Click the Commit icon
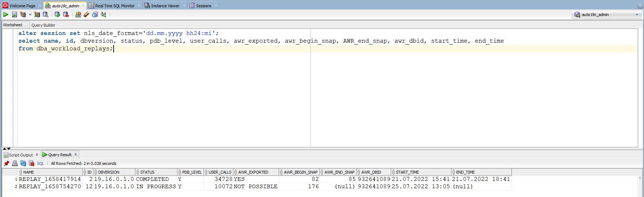The image size is (644, 197). pos(57,15)
